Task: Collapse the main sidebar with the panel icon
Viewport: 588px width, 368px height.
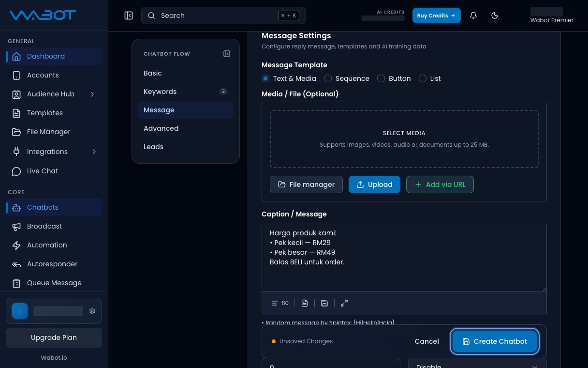Action: tap(129, 15)
